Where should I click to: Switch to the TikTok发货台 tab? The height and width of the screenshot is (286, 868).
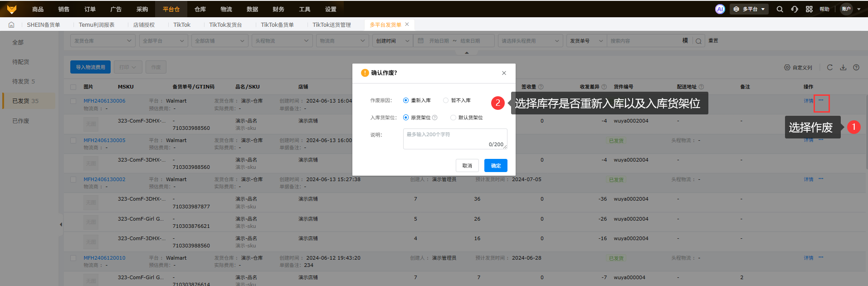point(225,25)
